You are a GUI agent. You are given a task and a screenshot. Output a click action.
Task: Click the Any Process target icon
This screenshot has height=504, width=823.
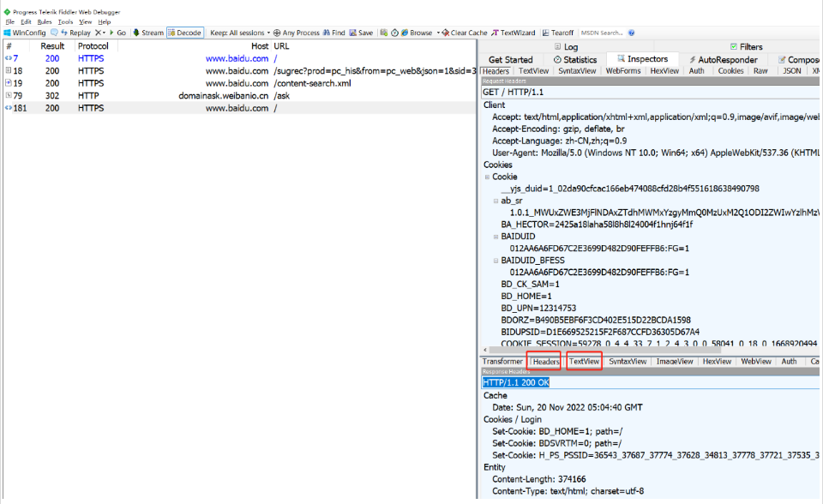pos(277,33)
